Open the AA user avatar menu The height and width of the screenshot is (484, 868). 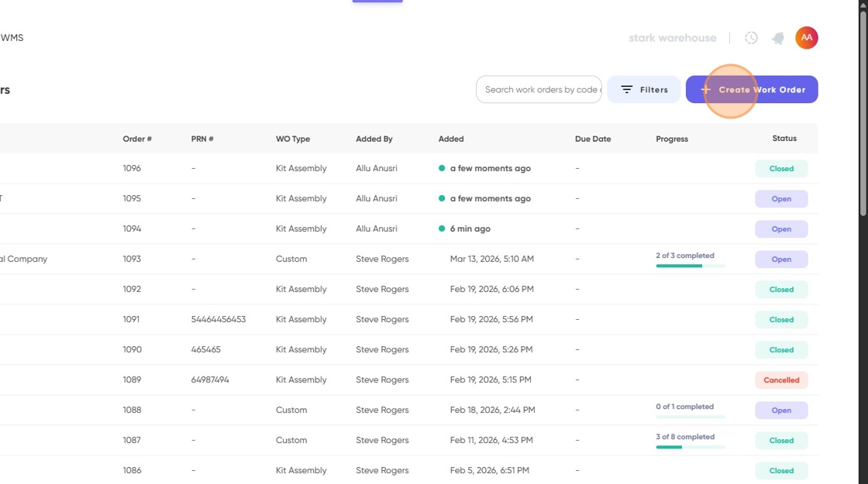pos(807,38)
